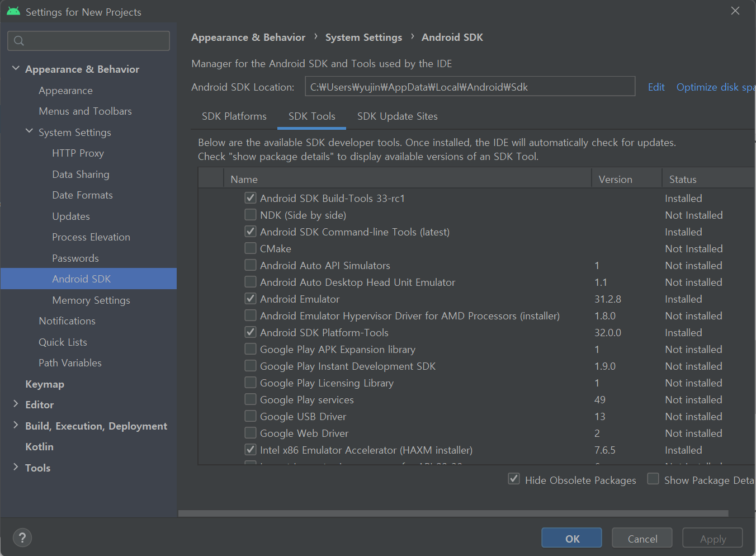Viewport: 756px width, 556px height.
Task: Focus the settings search input box
Action: tap(88, 41)
